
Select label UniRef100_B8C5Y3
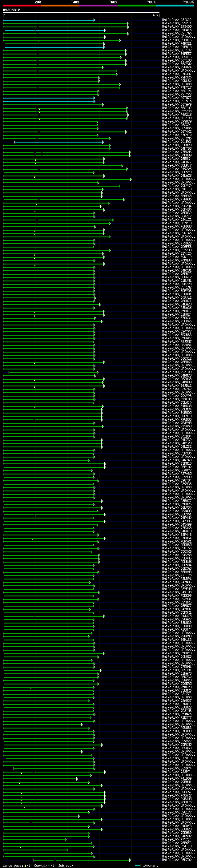[x=177, y=172]
